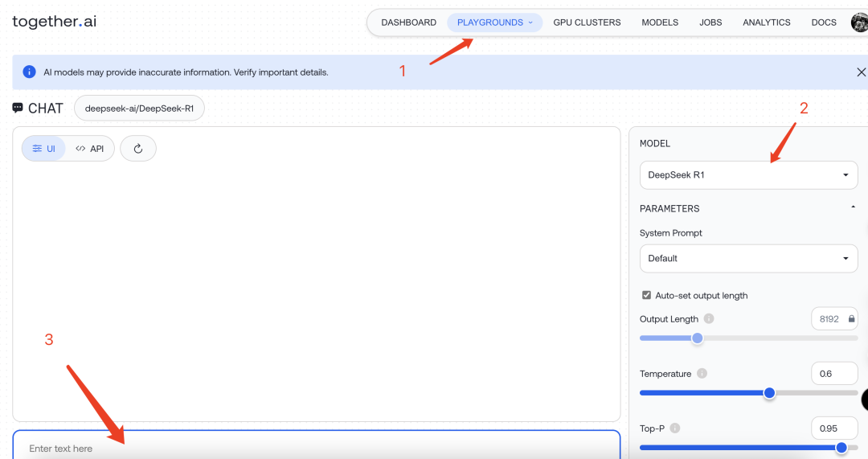The image size is (868, 459).
Task: Click the MODEL section label
Action: click(655, 143)
